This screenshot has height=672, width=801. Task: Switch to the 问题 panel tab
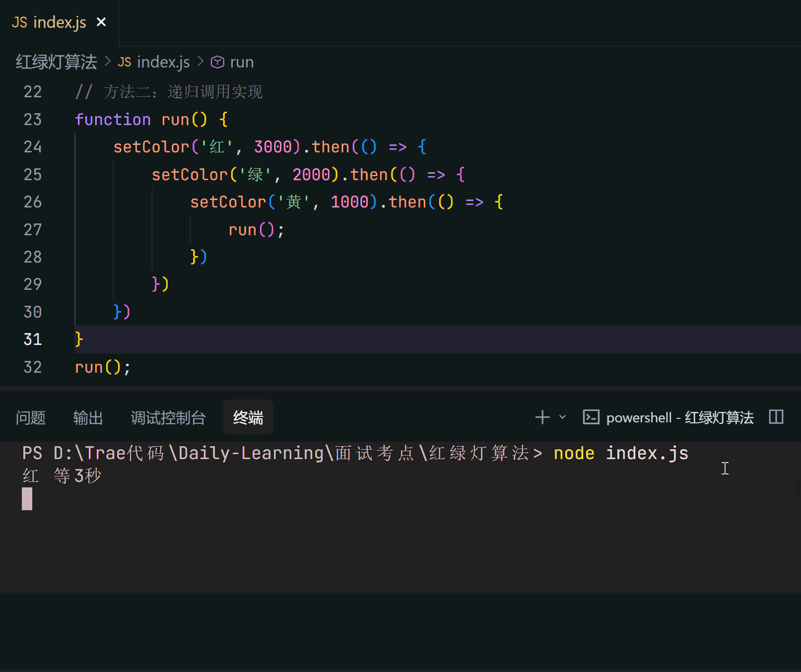coord(31,418)
